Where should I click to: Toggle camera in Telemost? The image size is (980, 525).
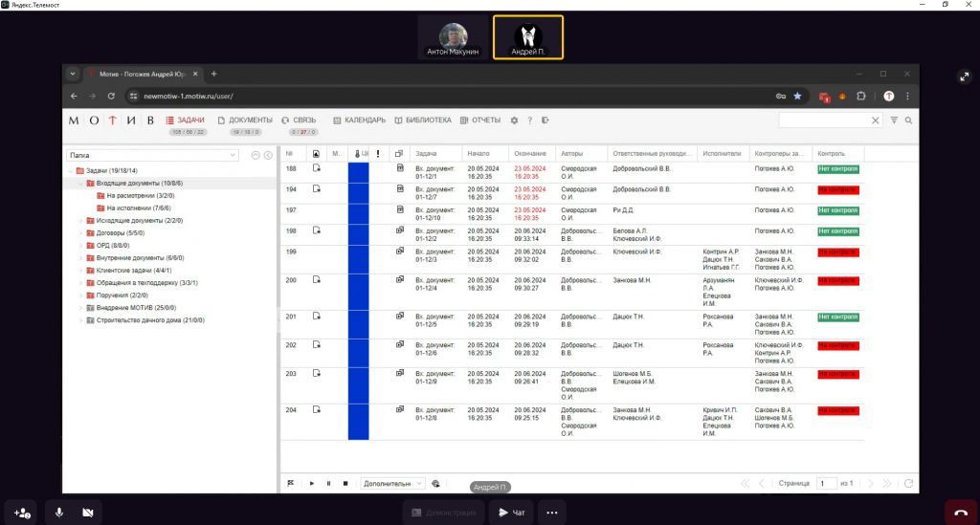[88, 513]
